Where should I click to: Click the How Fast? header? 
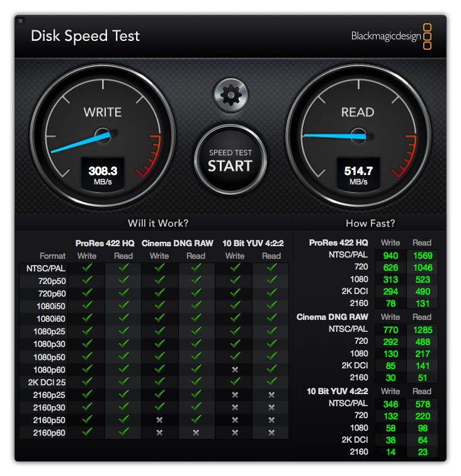(370, 224)
